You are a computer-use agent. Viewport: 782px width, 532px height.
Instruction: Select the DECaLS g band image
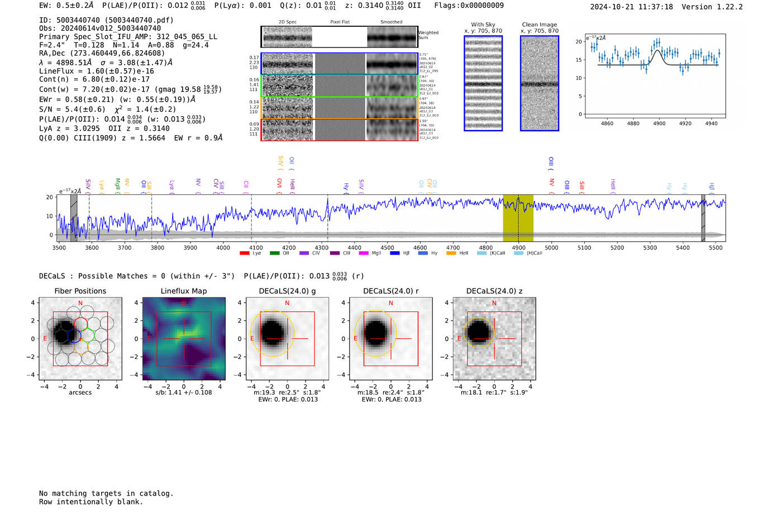pyautogui.click(x=287, y=338)
